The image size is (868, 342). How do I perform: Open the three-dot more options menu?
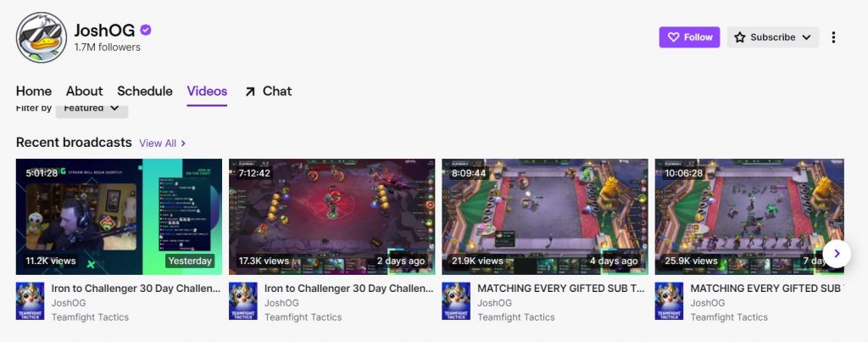[833, 37]
